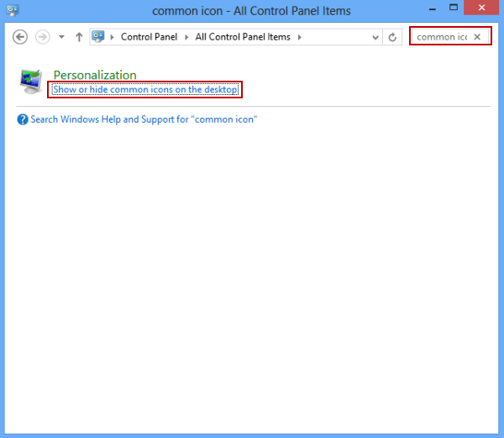504x438 pixels.
Task: Select All Control Panel Items breadcrumb
Action: (243, 37)
